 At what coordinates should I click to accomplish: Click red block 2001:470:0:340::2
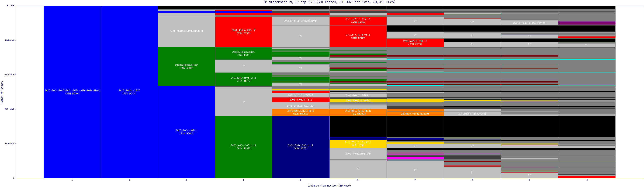pos(358,36)
